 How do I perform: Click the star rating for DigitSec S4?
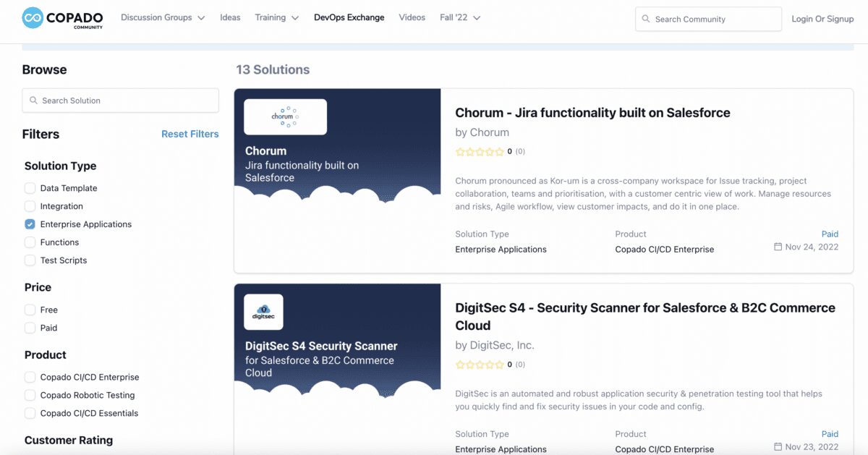[x=477, y=365]
